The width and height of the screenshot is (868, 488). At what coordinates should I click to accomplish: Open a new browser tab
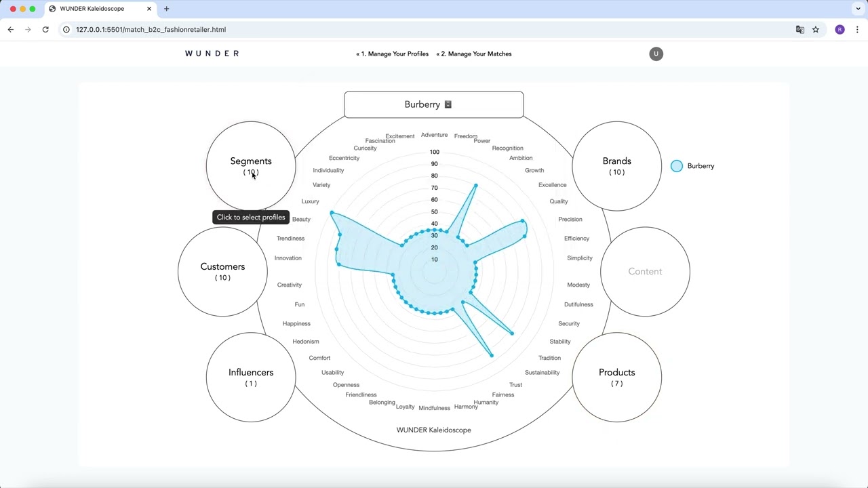(x=166, y=9)
